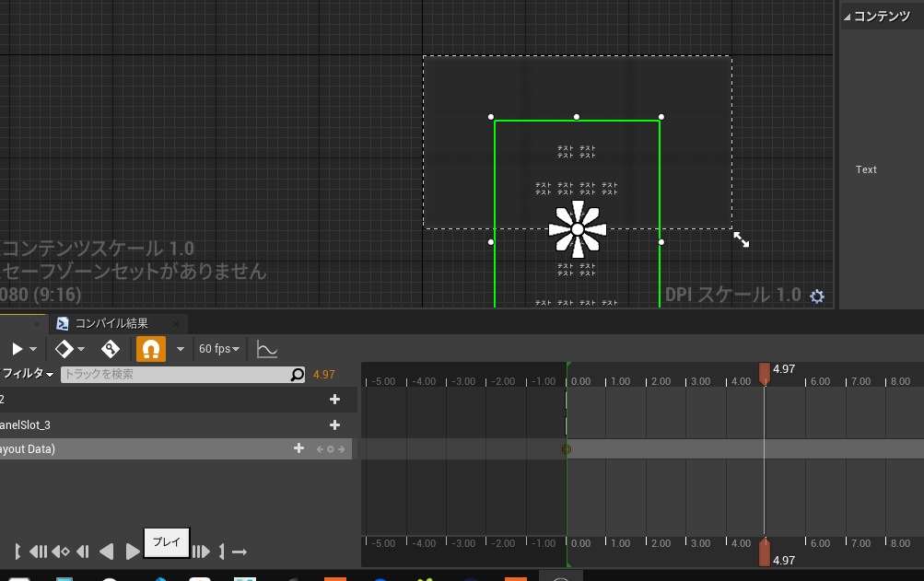Open dropdown next to toolbar play icon

tap(33, 349)
